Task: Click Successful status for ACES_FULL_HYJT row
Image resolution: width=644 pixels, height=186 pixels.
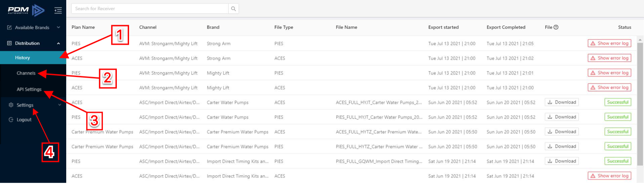Action: [618, 102]
